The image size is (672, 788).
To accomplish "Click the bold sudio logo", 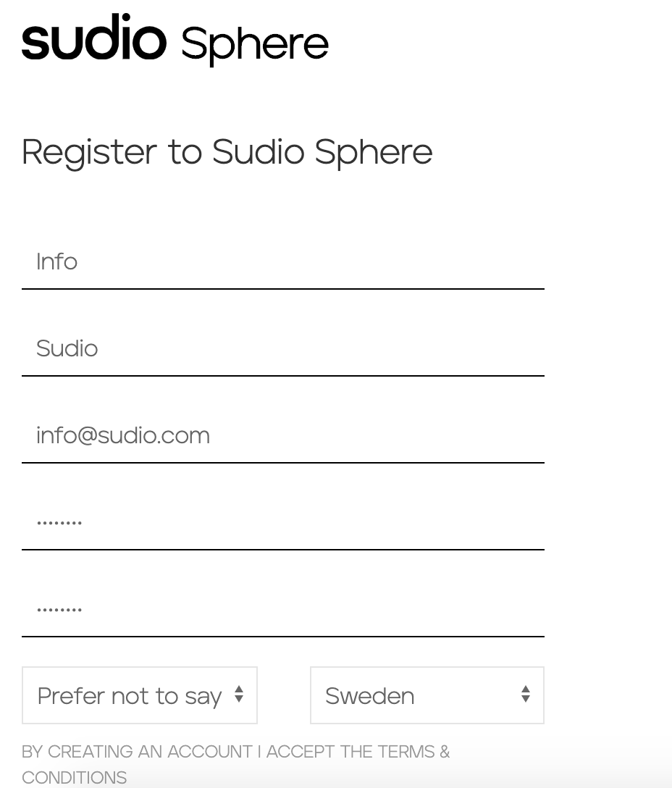I will point(94,37).
